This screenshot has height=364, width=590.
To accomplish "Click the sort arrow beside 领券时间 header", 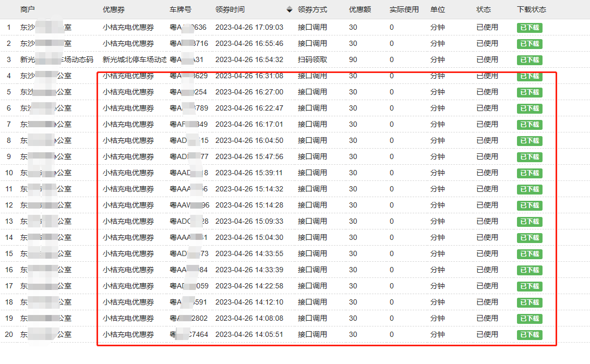I will pyautogui.click(x=290, y=10).
